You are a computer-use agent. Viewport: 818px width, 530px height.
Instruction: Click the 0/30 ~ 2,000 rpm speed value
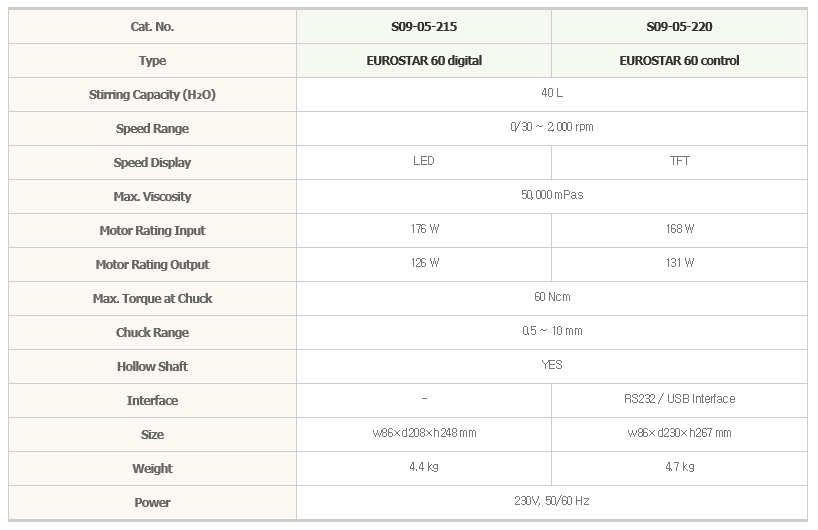pyautogui.click(x=552, y=127)
